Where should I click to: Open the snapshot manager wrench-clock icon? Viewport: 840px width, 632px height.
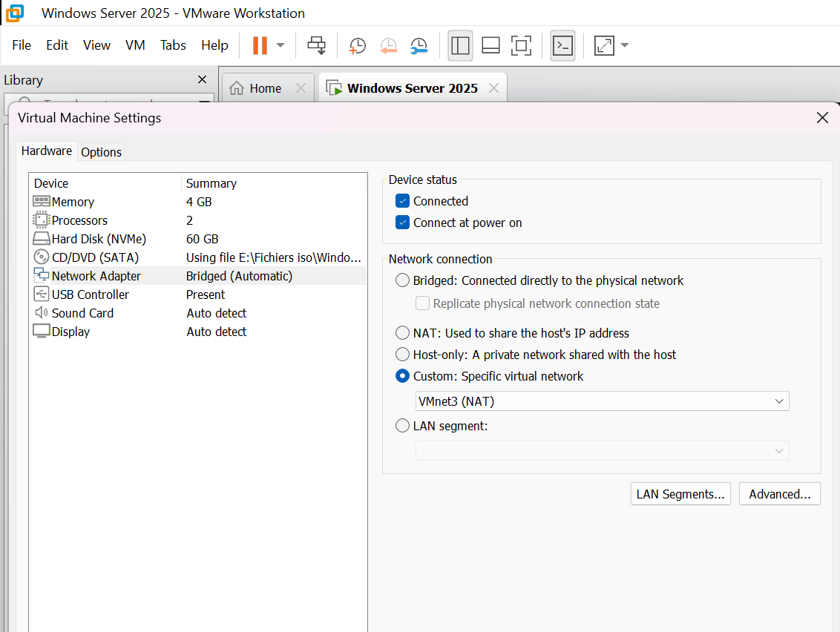pyautogui.click(x=419, y=45)
